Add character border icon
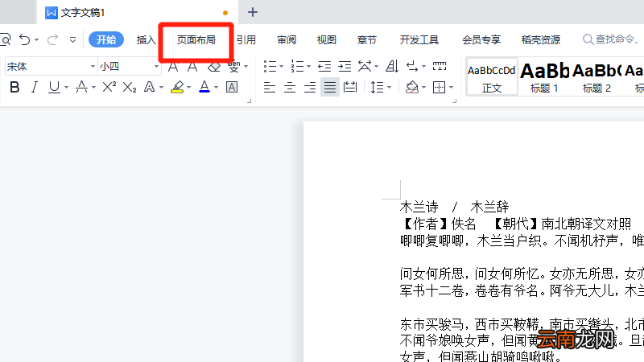 point(232,87)
